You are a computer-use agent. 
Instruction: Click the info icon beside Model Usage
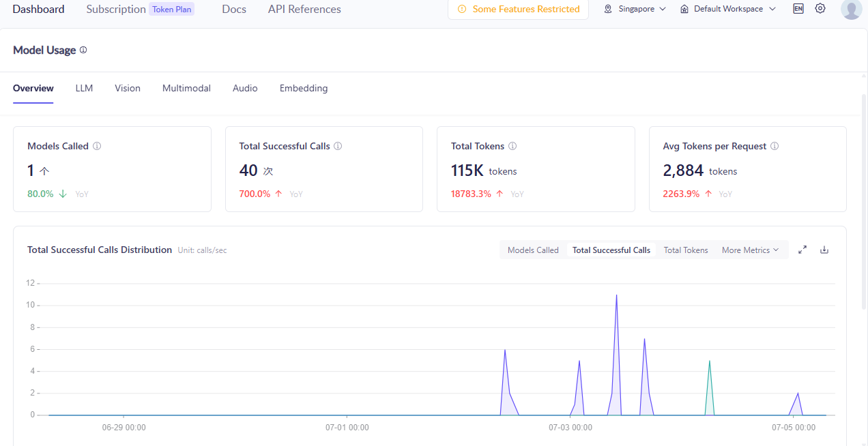(x=83, y=50)
